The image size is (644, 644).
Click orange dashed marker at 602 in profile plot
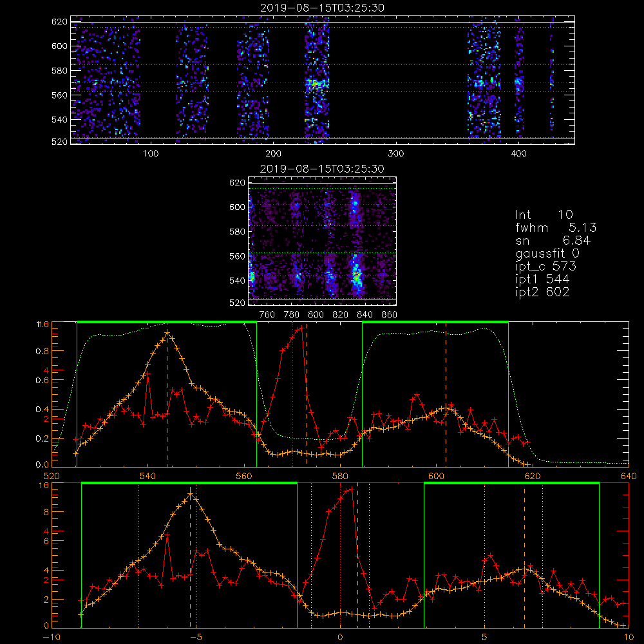446,394
